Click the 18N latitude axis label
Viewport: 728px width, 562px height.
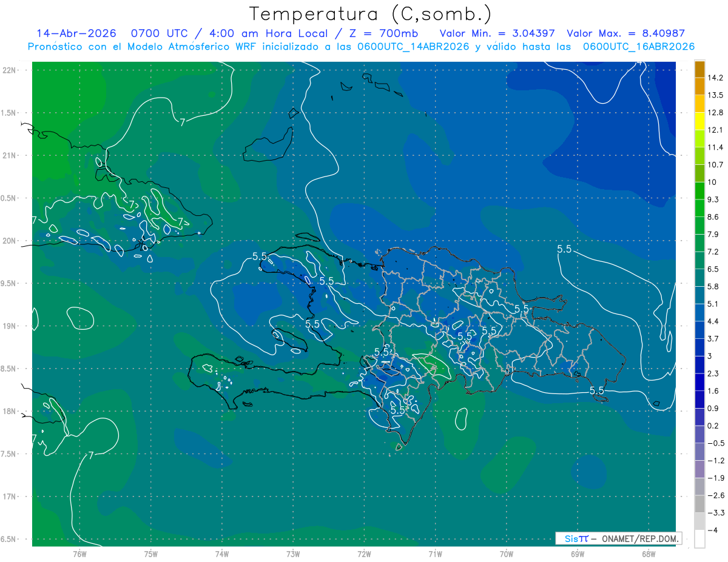pos(9,411)
